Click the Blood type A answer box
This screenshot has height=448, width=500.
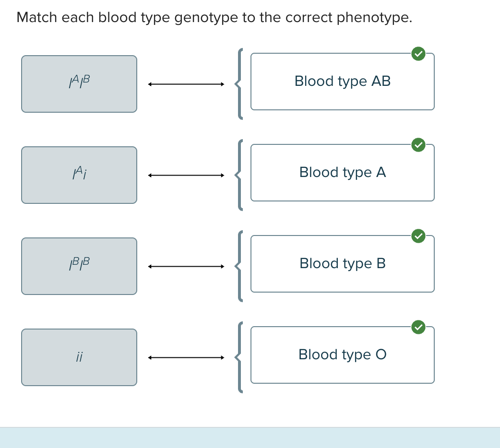(x=342, y=173)
